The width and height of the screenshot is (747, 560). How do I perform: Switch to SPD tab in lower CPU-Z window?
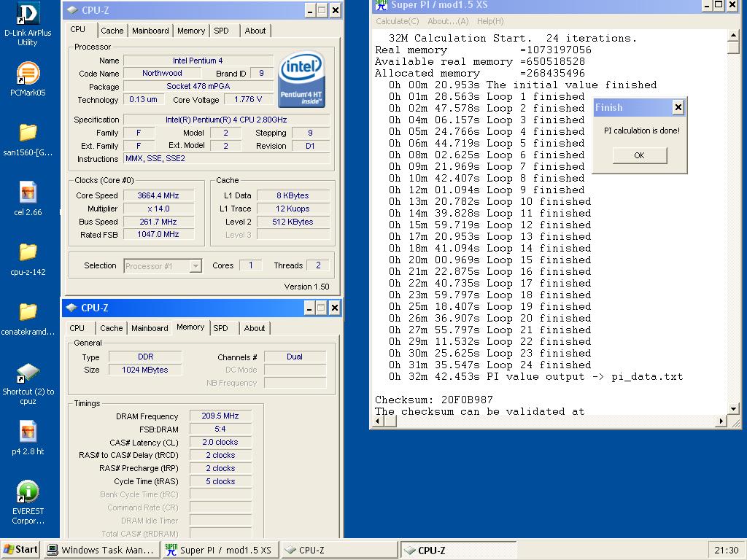click(220, 328)
